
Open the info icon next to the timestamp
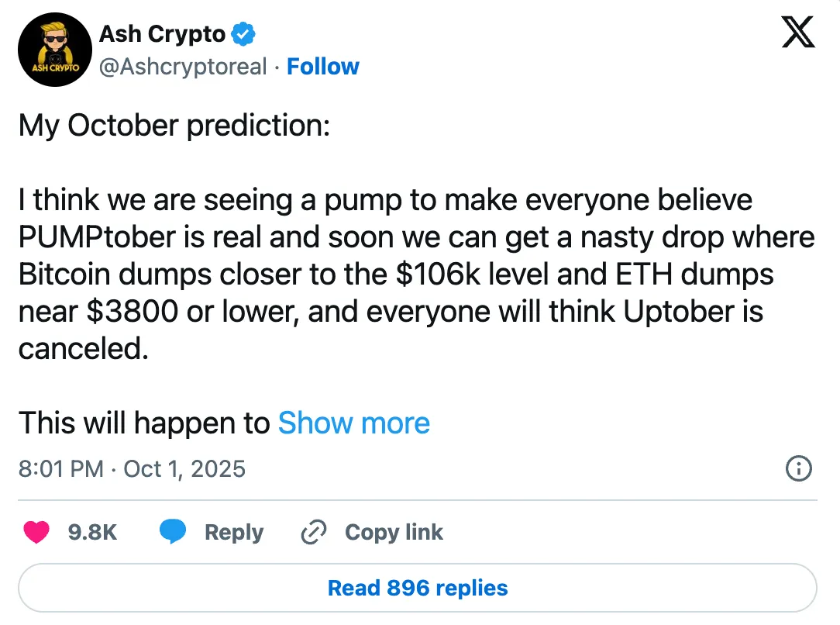pos(799,468)
